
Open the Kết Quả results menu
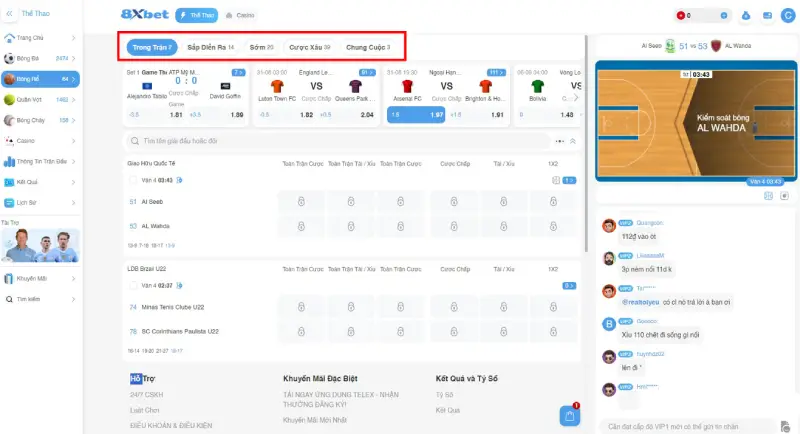[27, 183]
